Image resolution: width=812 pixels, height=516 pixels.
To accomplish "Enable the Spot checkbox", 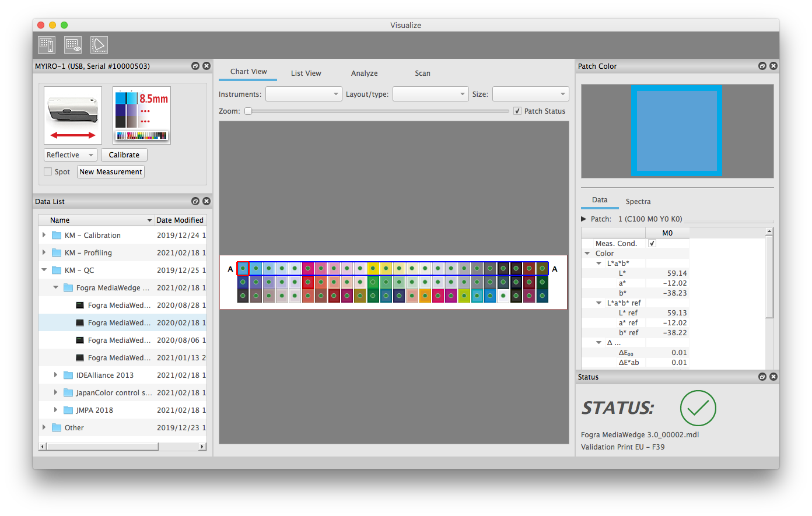I will (x=48, y=172).
